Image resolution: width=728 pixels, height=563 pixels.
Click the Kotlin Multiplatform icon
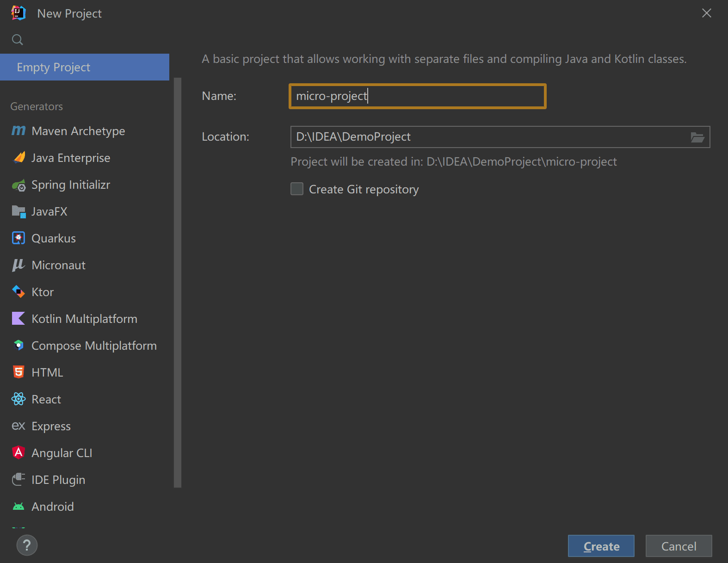pyautogui.click(x=19, y=319)
